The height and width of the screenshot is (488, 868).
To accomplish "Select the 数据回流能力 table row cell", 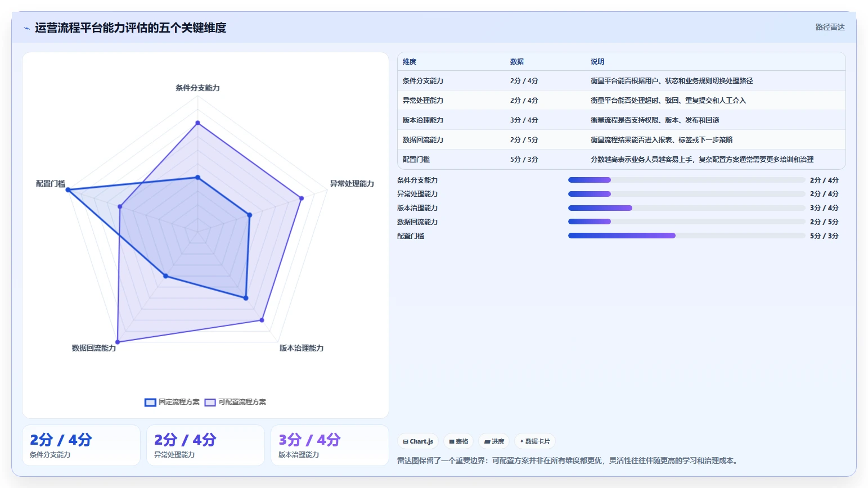I will [423, 140].
